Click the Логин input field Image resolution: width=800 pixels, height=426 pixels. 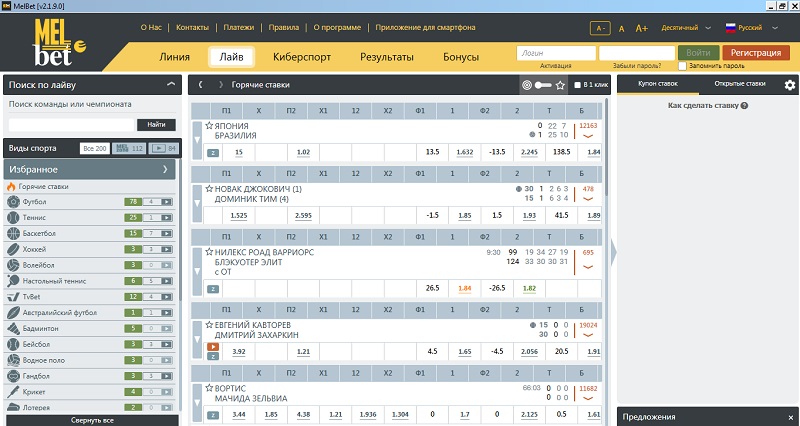tap(554, 52)
